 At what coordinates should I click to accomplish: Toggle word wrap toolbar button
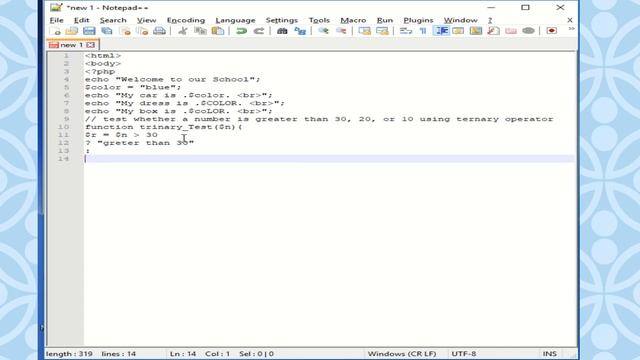coord(406,31)
